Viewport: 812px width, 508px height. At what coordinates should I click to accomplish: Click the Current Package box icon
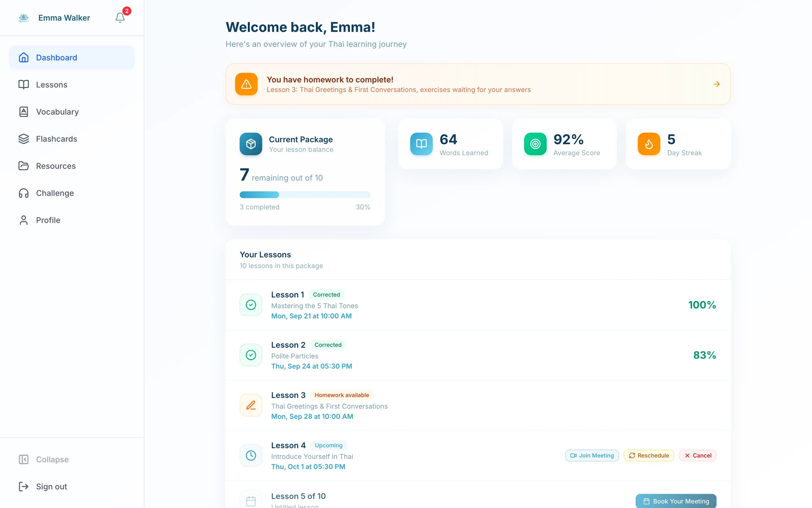click(x=251, y=144)
